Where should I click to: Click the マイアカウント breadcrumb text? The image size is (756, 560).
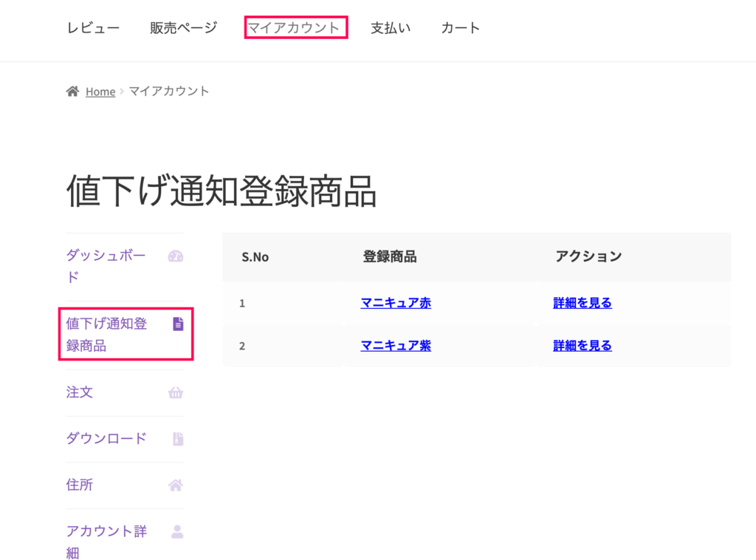coord(169,91)
